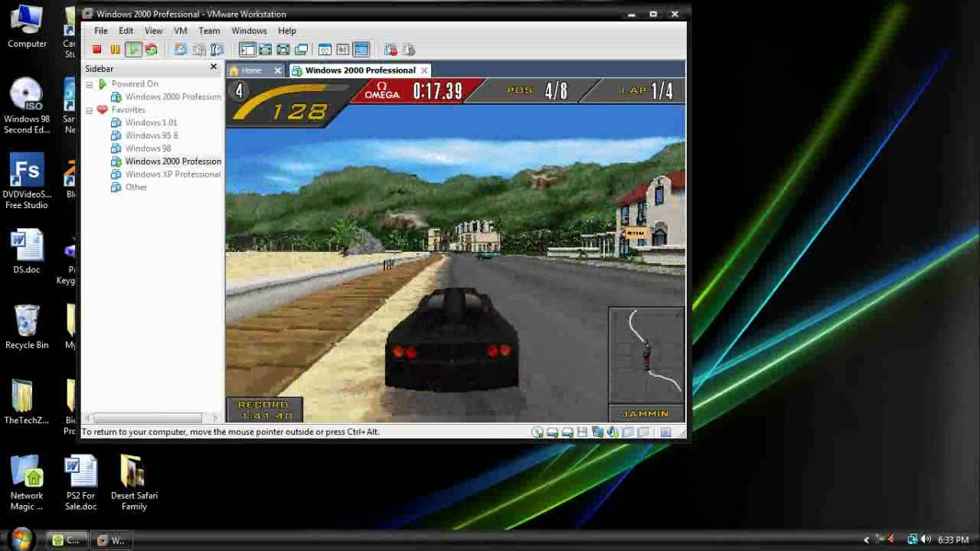
Task: Show hidden system tray icons arrow
Action: (867, 540)
